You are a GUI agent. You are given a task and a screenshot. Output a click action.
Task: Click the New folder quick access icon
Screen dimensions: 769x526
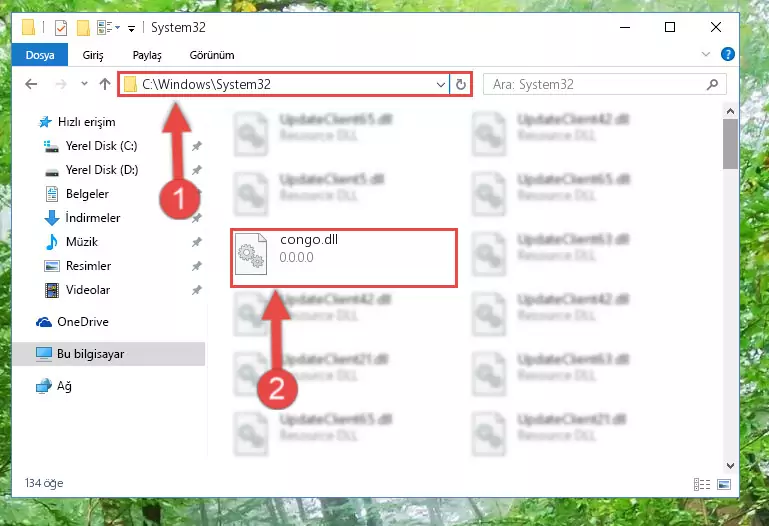[x=83, y=28]
